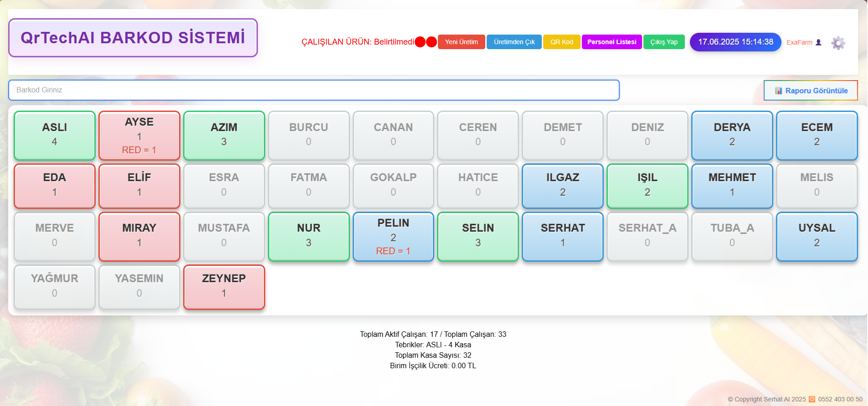Click Üretimden Çık button
The image size is (868, 406).
click(514, 42)
